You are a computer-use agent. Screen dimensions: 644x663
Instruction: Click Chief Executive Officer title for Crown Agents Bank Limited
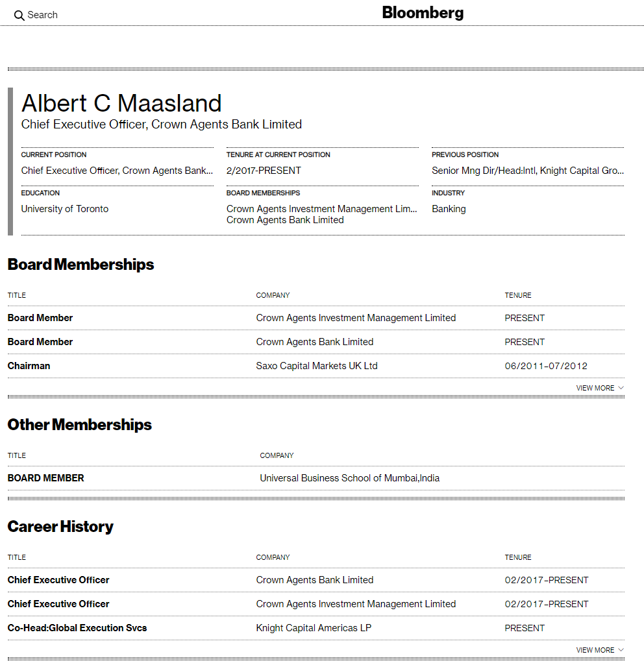[x=58, y=580]
